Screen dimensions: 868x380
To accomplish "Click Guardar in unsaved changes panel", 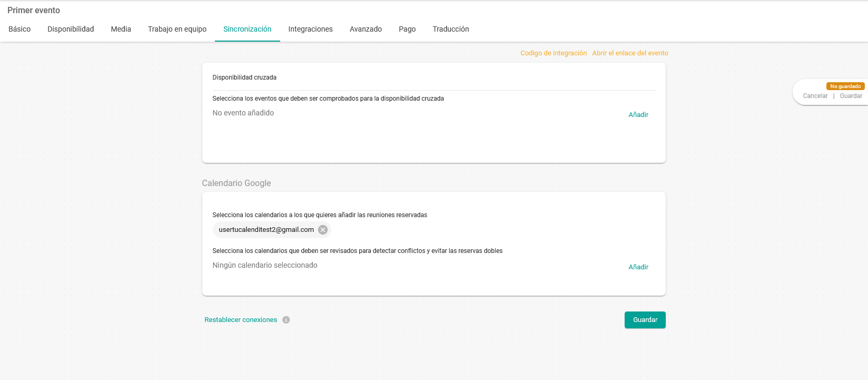I will click(x=851, y=96).
